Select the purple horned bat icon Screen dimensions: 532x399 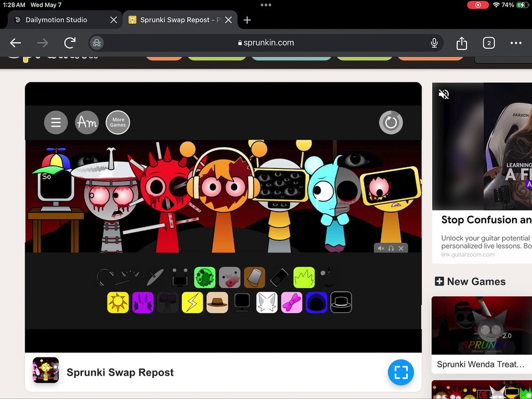143,303
